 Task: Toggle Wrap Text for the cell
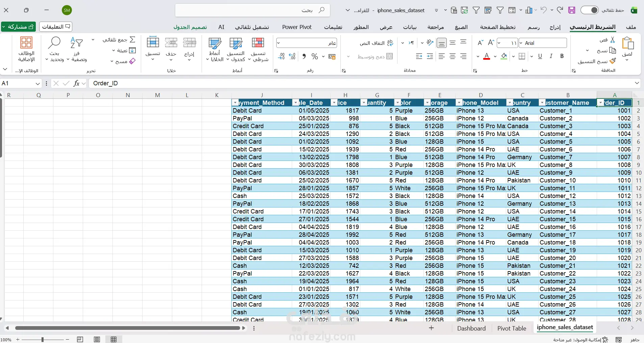tap(376, 43)
